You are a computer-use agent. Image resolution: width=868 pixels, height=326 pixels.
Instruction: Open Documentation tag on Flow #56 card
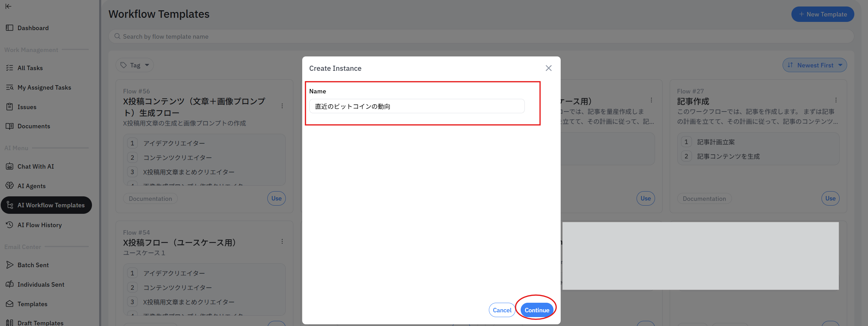coord(150,199)
